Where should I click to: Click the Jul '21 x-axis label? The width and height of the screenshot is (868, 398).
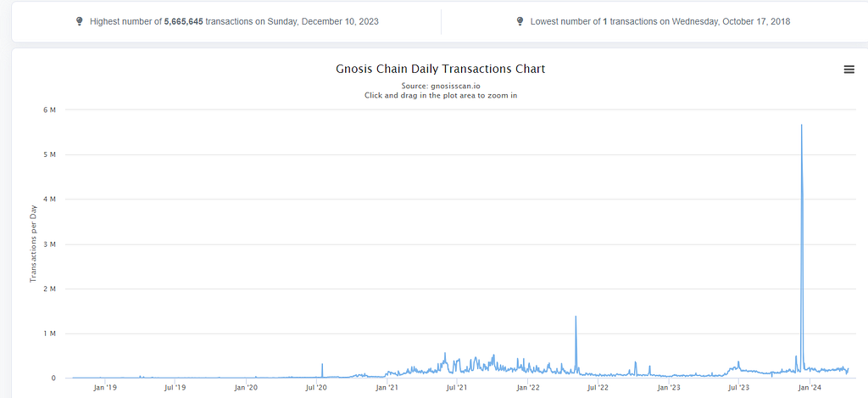457,388
